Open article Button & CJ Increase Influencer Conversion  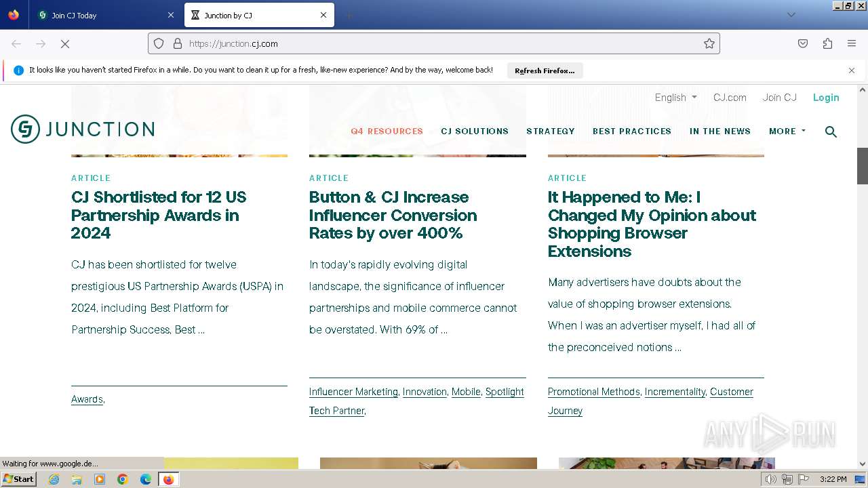point(393,215)
